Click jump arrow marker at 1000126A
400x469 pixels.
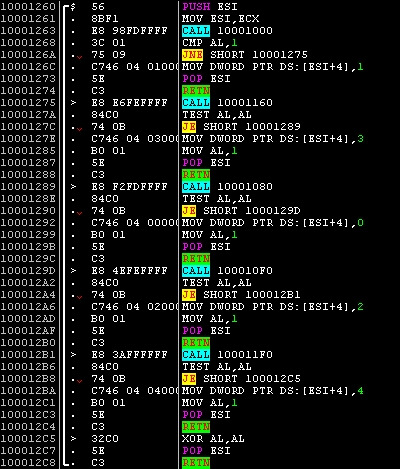coord(79,57)
